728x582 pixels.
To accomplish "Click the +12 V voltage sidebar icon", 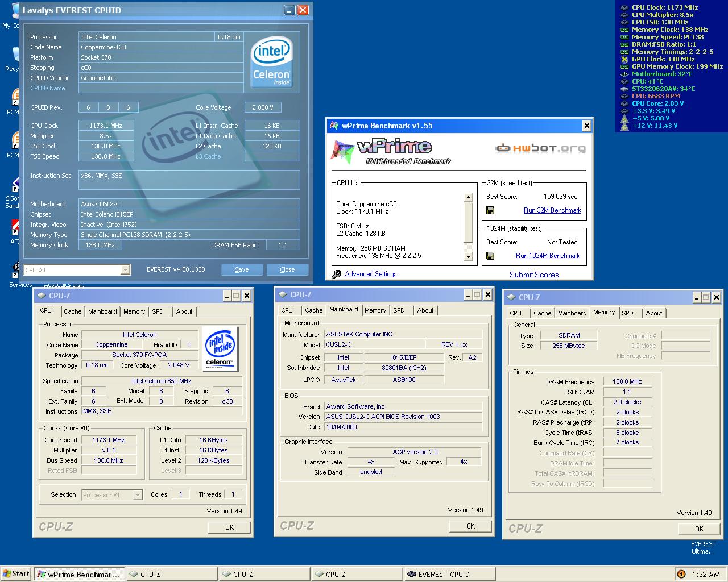I will tap(624, 126).
